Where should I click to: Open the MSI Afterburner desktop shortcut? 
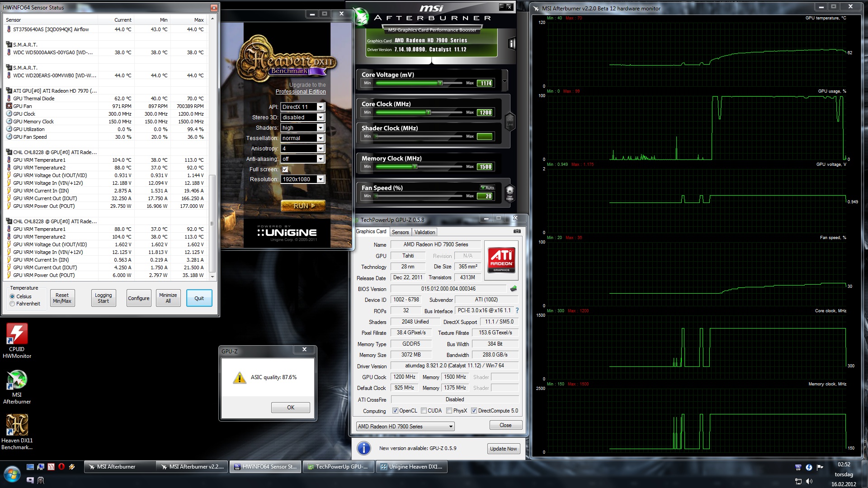click(17, 387)
